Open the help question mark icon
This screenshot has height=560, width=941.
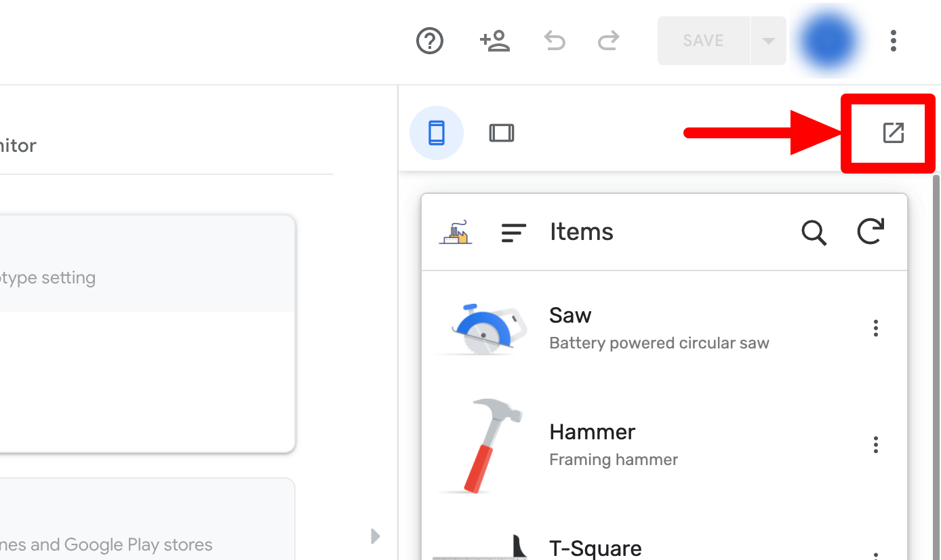[x=429, y=41]
